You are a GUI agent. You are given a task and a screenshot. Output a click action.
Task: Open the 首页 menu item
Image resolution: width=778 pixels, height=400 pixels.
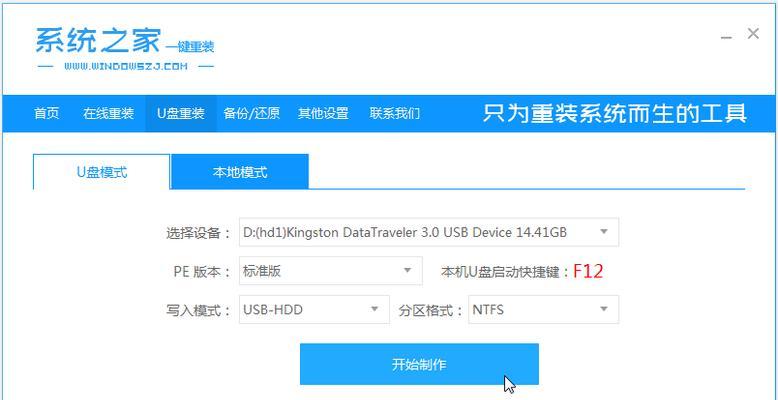coord(47,113)
